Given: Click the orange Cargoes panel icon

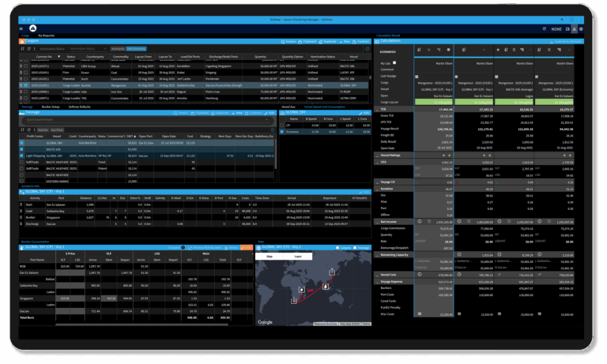Looking at the screenshot, I should coord(21,41).
